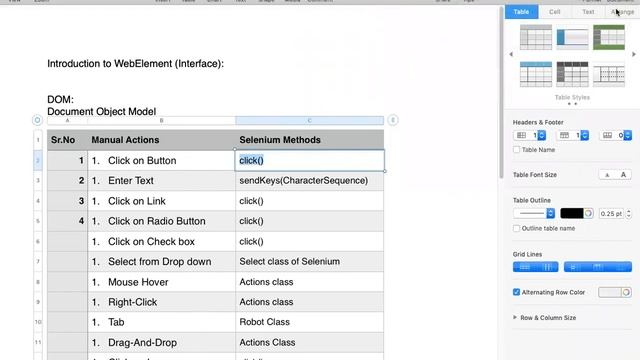Uncheck Alternating Row Color

click(x=516, y=292)
